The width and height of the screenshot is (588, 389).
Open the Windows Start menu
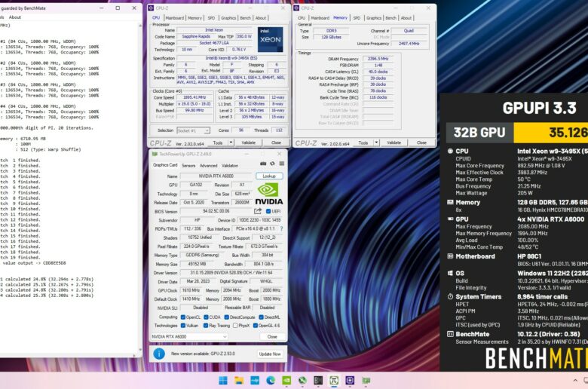[x=223, y=381]
